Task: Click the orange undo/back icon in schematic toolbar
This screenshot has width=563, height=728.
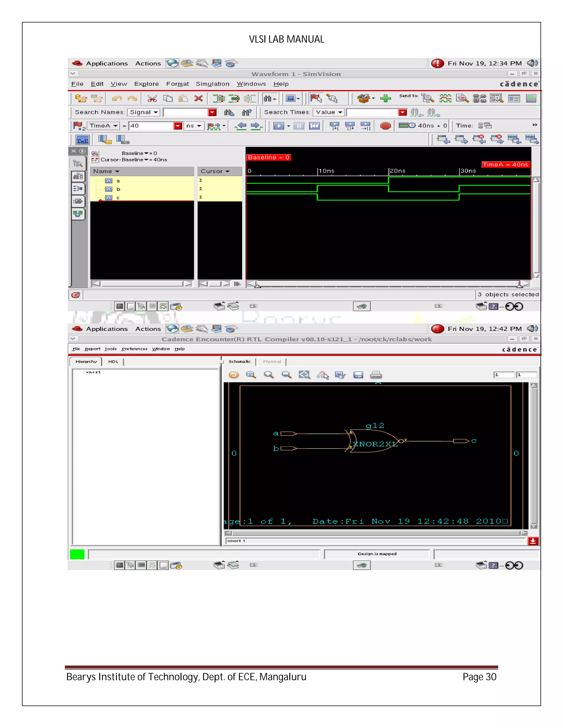Action: (x=234, y=375)
